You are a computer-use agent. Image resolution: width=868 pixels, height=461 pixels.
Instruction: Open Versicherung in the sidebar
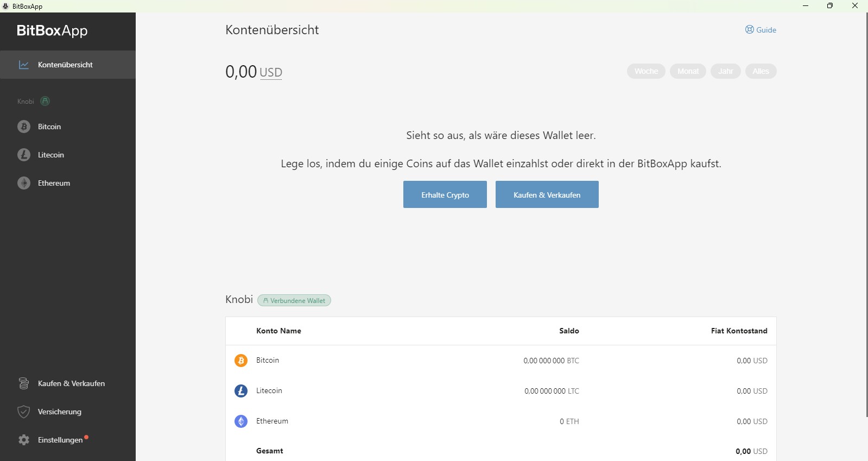(68, 412)
